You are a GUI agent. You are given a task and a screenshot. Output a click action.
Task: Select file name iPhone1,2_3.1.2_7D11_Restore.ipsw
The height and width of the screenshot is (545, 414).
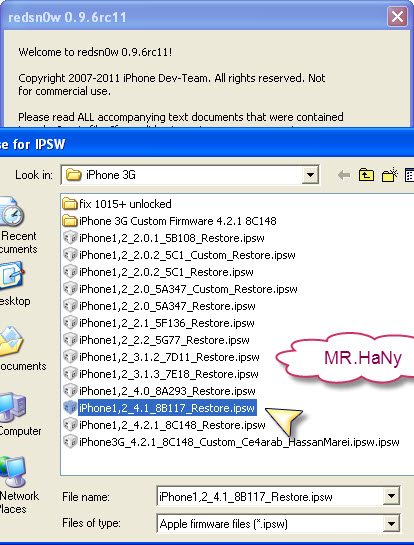coord(169,357)
